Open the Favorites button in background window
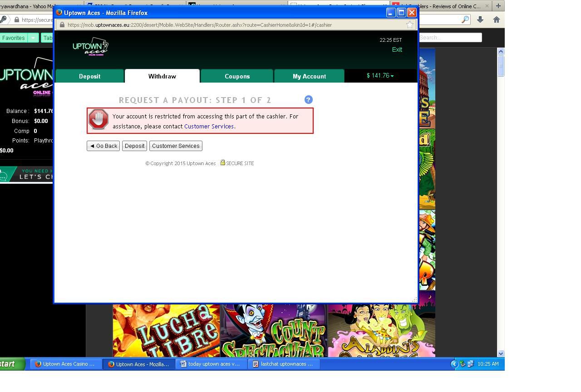The width and height of the screenshot is (581, 392). click(x=14, y=38)
